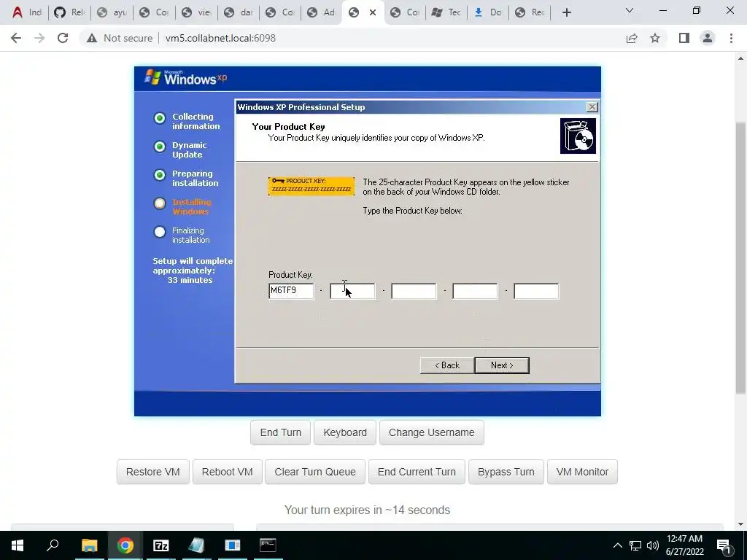Viewport: 747px width, 560px height.
Task: Click Preparing installation step indicator
Action: [160, 175]
